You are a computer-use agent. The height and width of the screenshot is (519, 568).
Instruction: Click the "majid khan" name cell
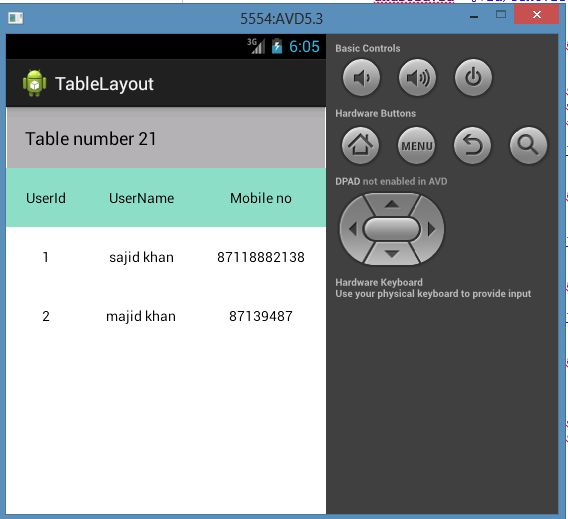[x=141, y=317]
